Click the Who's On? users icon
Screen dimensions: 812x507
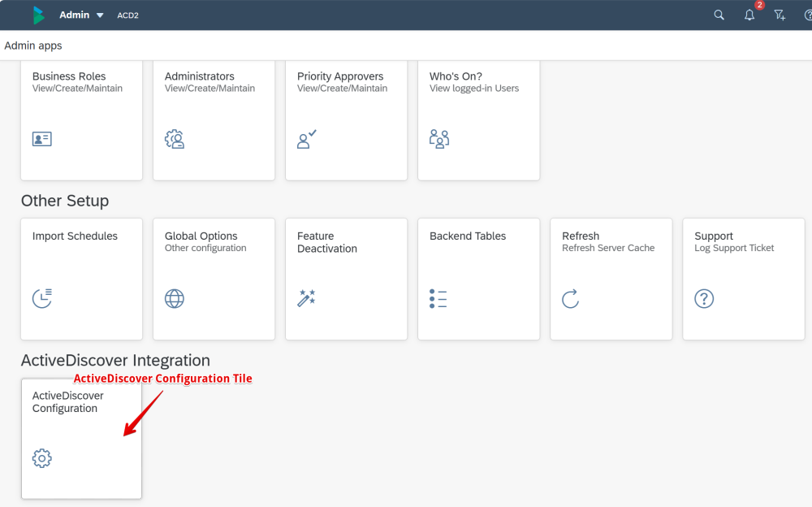(x=439, y=139)
